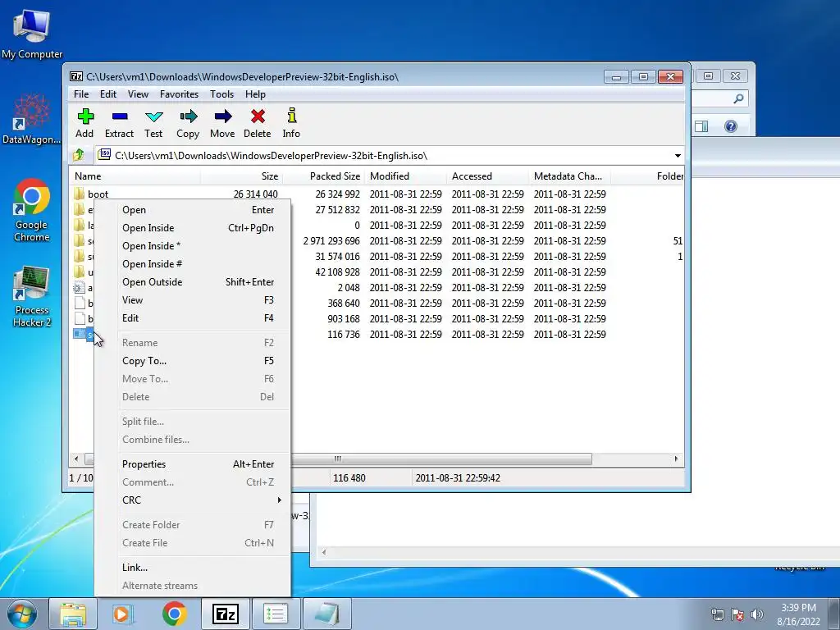Choose Open Inside in context menu
This screenshot has width=840, height=630.
192,228
